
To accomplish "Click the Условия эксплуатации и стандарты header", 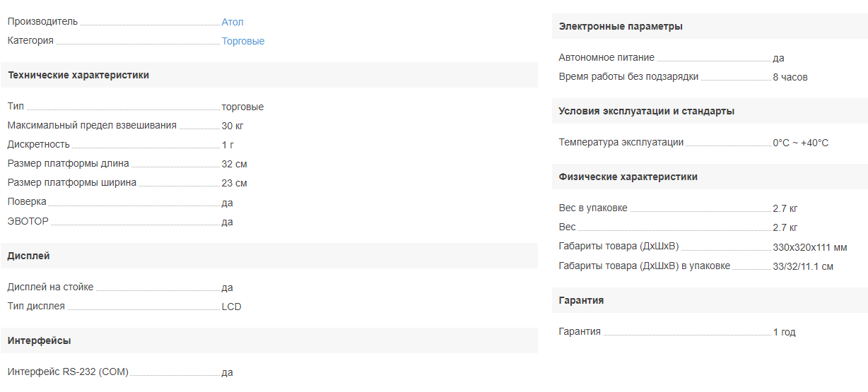I will coord(646,111).
